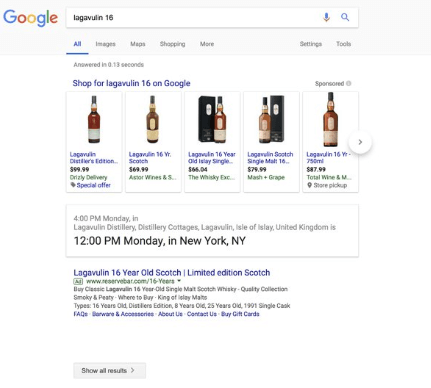The width and height of the screenshot is (431, 388).
Task: Click the Store pickup pin icon
Action: coord(309,185)
